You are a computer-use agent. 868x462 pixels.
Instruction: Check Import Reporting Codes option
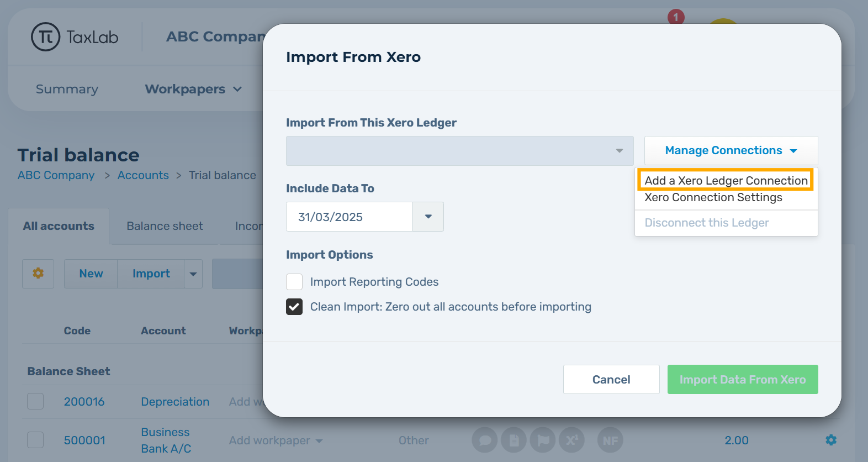click(x=294, y=282)
